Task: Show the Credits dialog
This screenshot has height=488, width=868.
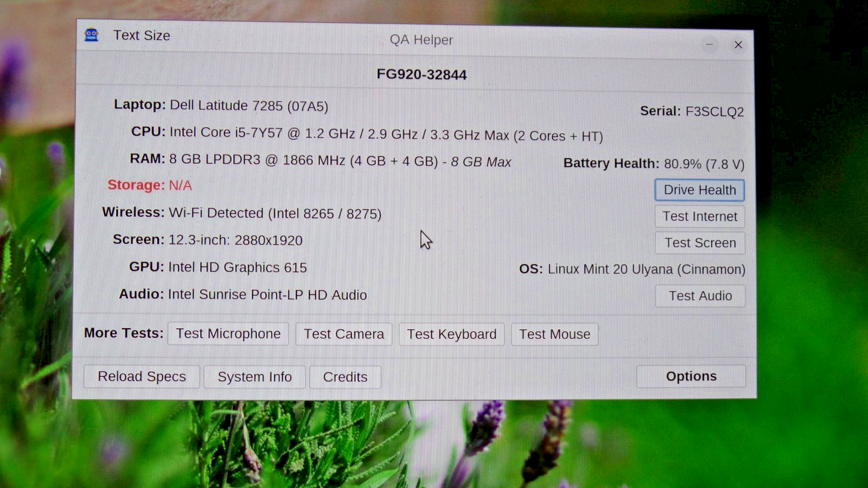Action: pos(345,377)
